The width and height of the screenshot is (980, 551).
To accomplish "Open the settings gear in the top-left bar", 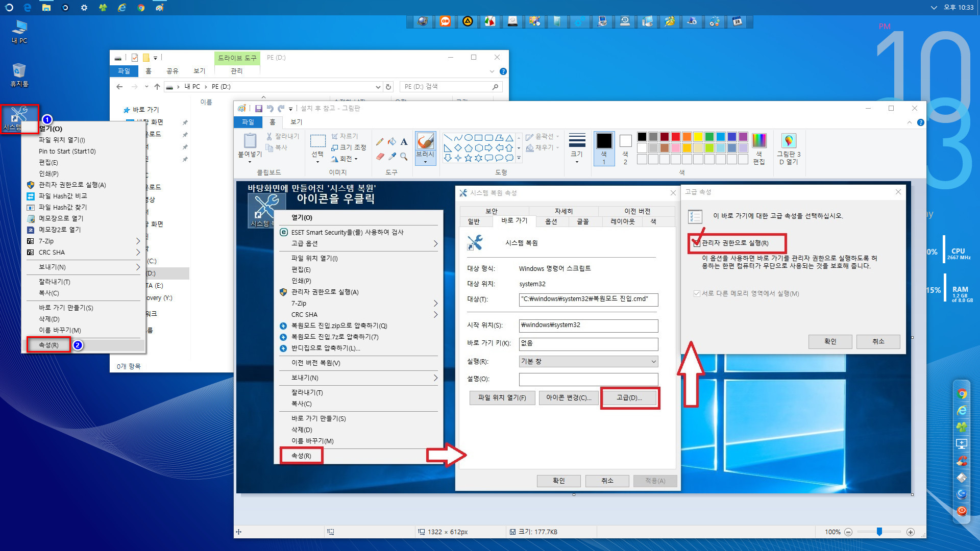I will click(x=84, y=8).
